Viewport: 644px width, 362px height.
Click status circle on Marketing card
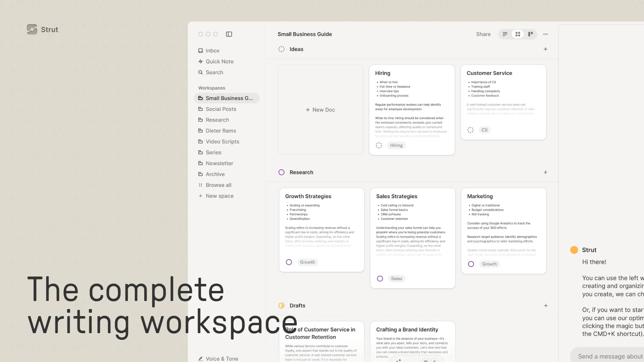point(471,264)
